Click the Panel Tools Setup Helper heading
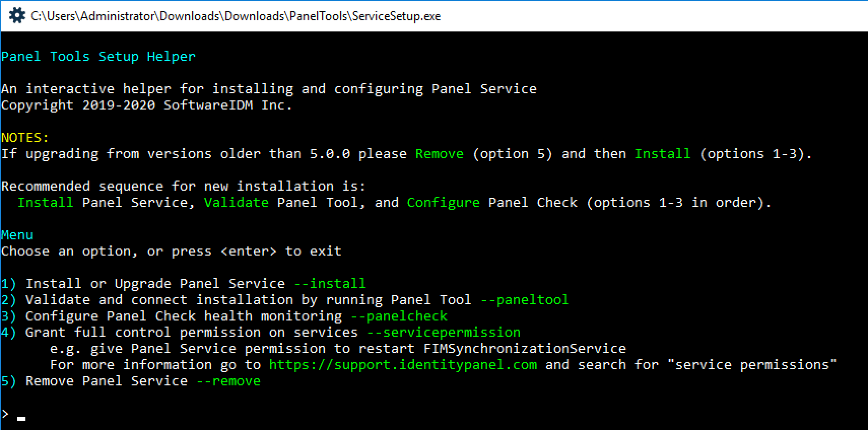This screenshot has height=430, width=868. (x=98, y=56)
